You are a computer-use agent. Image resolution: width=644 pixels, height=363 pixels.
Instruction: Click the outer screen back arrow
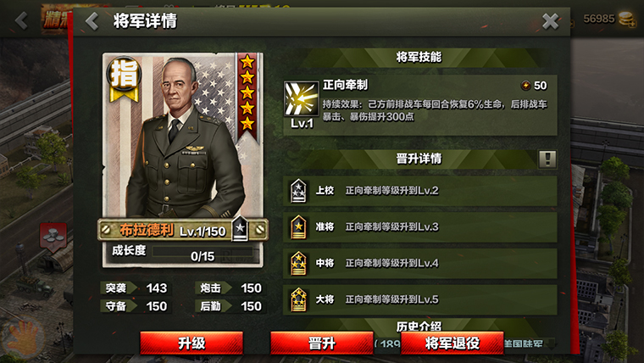21,20
